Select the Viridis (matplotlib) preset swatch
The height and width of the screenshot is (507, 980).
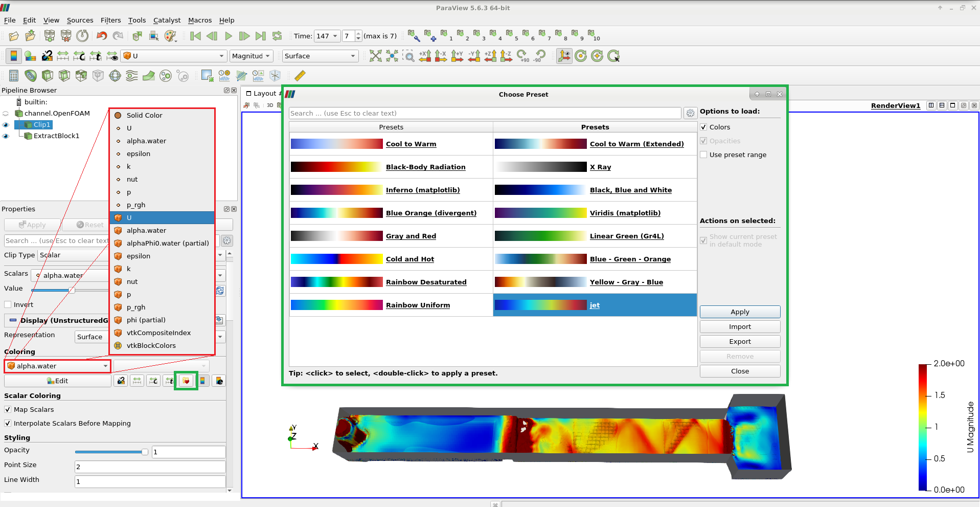click(540, 213)
